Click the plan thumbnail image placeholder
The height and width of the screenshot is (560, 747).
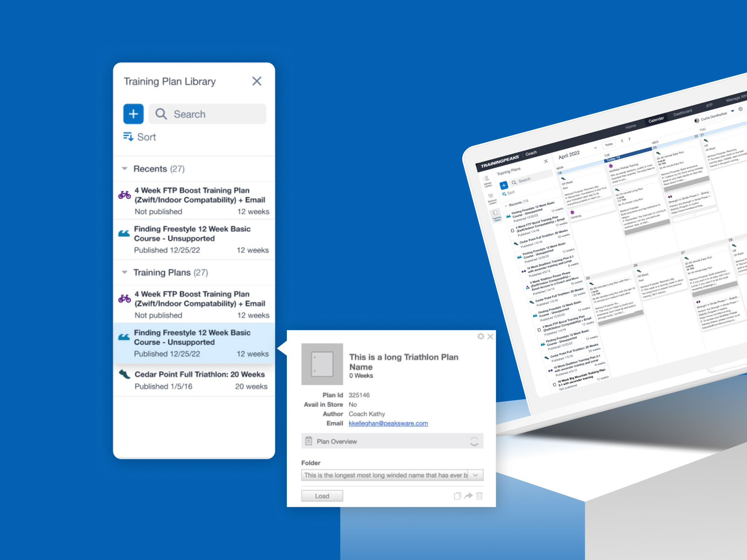click(x=322, y=364)
